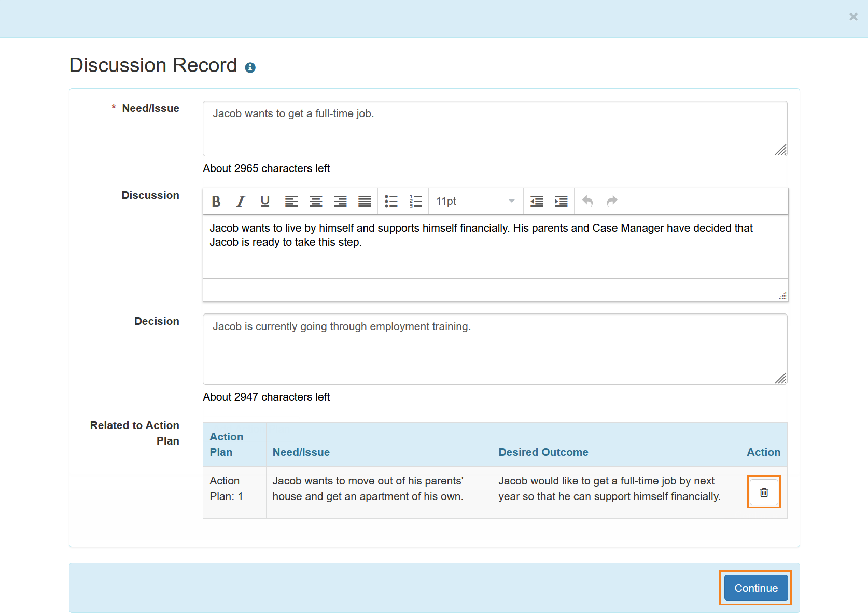Apply underline formatting

(x=265, y=201)
